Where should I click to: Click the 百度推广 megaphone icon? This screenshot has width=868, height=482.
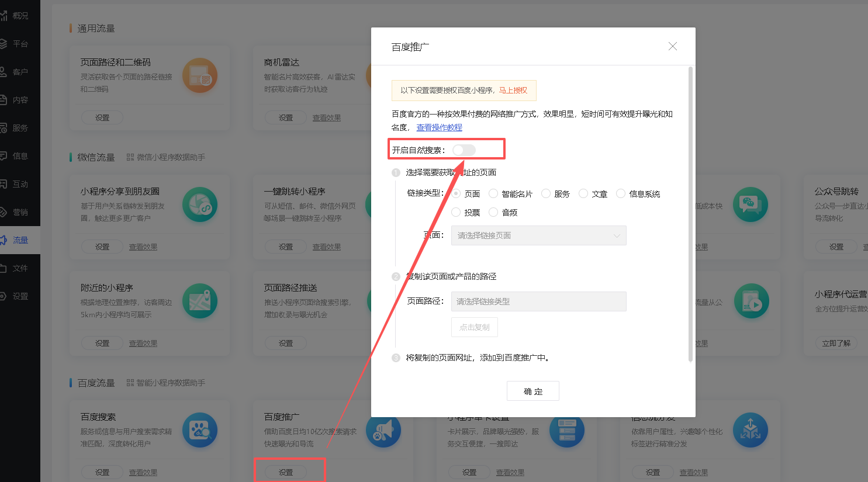point(383,431)
